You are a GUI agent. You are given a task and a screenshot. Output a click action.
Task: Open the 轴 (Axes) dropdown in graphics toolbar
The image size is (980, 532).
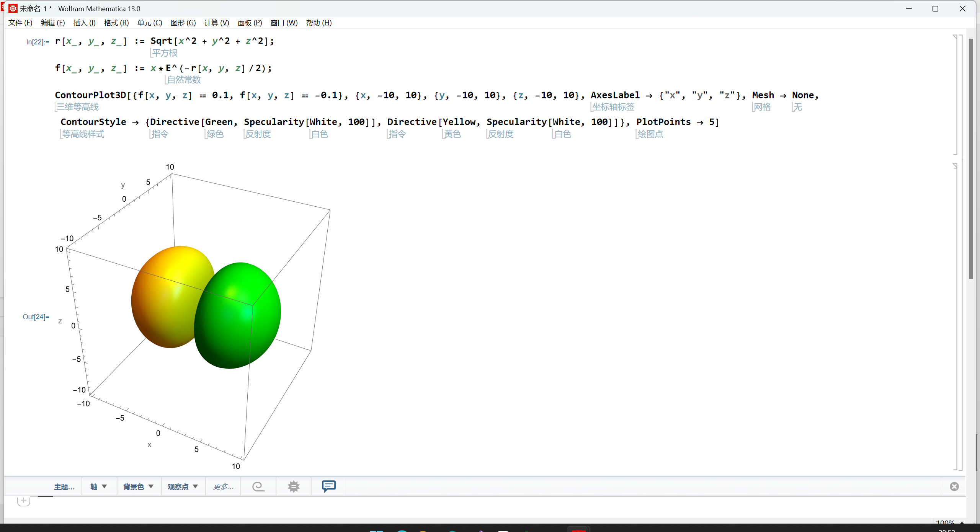pyautogui.click(x=98, y=486)
